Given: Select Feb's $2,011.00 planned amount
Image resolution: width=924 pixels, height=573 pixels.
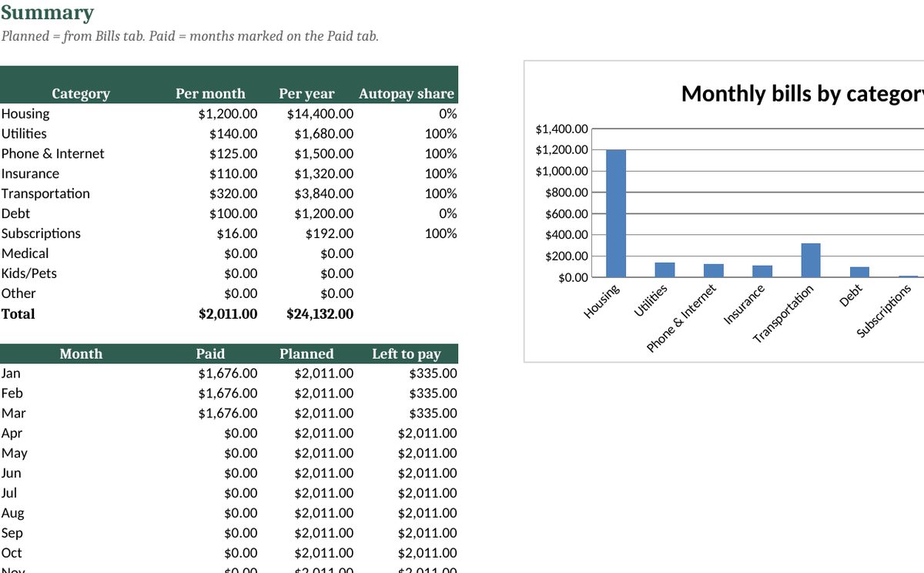Looking at the screenshot, I should pyautogui.click(x=324, y=394).
